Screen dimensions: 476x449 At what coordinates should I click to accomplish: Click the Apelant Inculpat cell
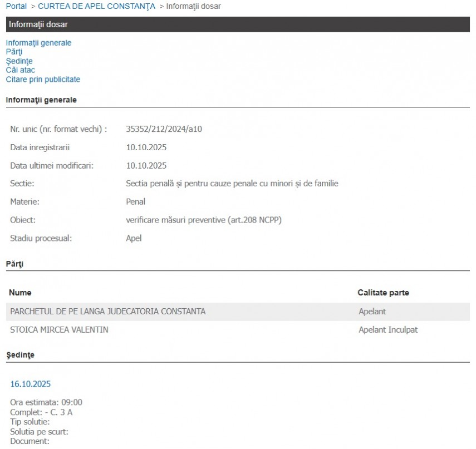(387, 330)
